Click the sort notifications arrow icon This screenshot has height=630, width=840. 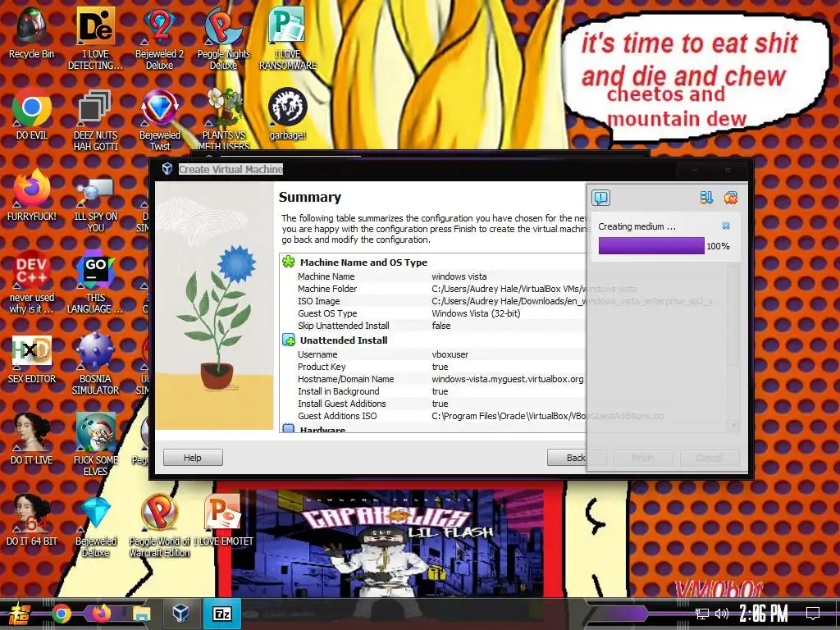(706, 198)
